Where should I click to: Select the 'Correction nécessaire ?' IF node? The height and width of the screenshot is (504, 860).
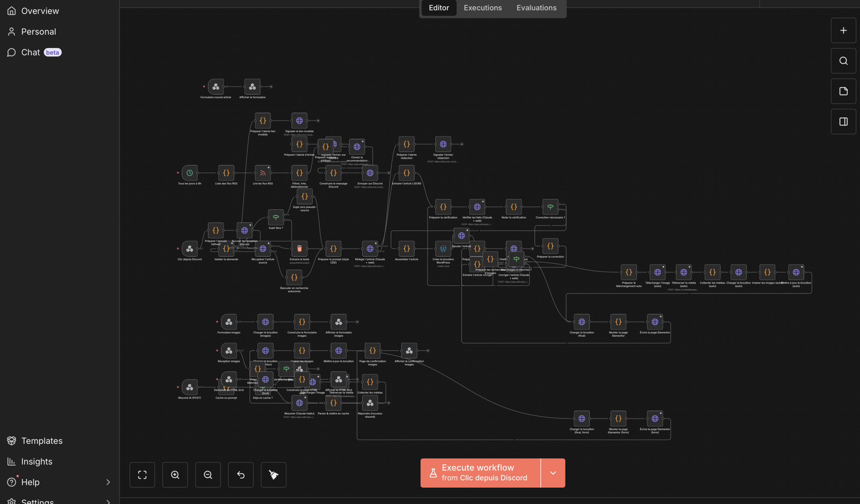(x=550, y=207)
